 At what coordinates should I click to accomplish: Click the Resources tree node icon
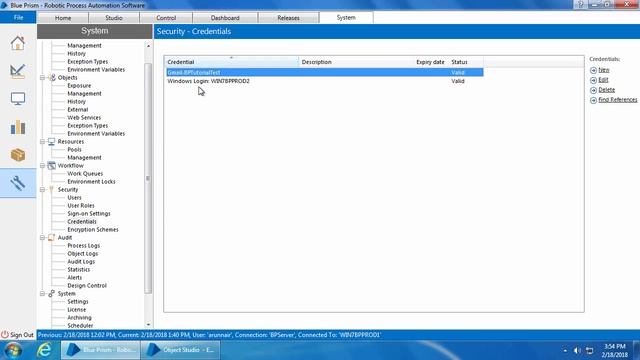pyautogui.click(x=51, y=142)
